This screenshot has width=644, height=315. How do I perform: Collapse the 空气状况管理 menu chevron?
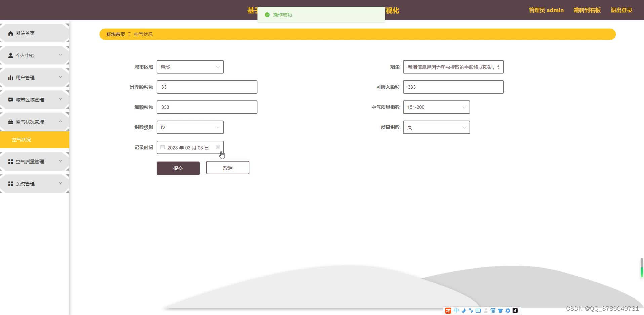coord(61,121)
